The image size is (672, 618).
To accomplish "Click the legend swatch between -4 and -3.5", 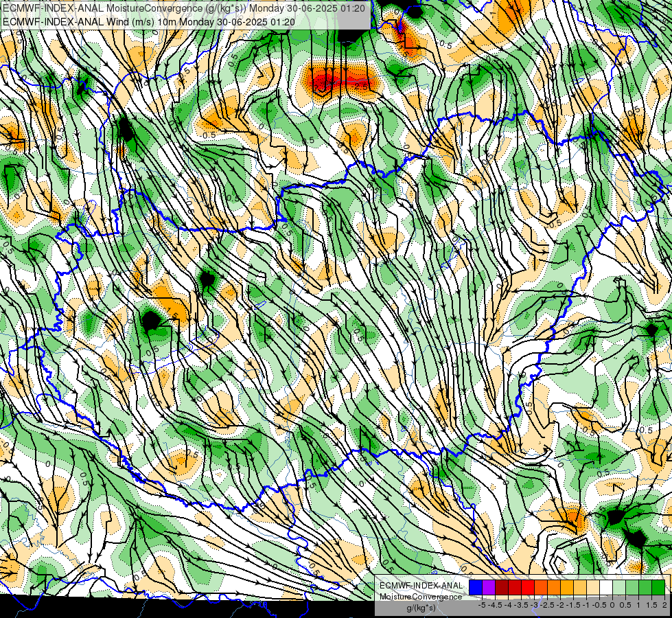I will [515, 587].
